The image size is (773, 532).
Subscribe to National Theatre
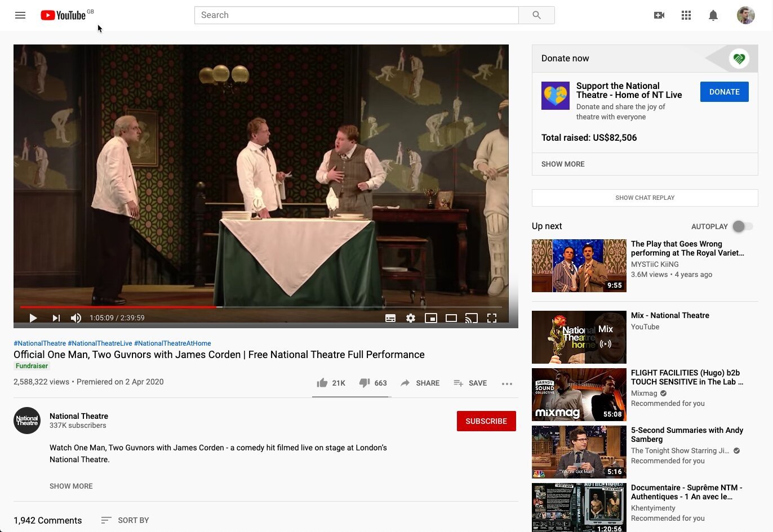tap(486, 421)
